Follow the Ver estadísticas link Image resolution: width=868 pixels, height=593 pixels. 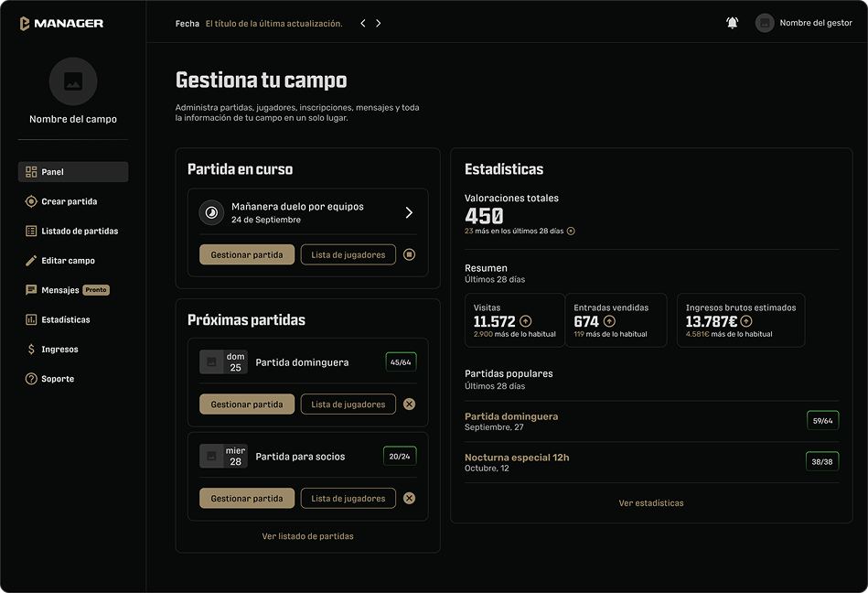point(650,502)
